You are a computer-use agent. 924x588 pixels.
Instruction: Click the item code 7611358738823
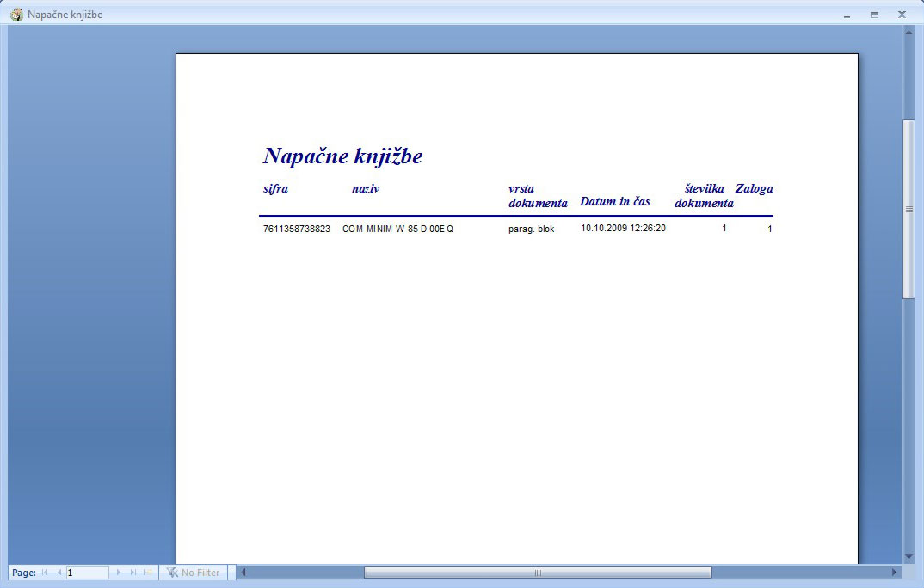[297, 230]
